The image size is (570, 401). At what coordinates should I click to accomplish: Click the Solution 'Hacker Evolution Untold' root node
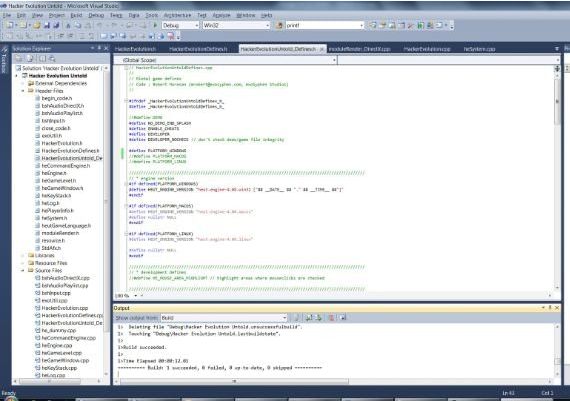point(60,68)
